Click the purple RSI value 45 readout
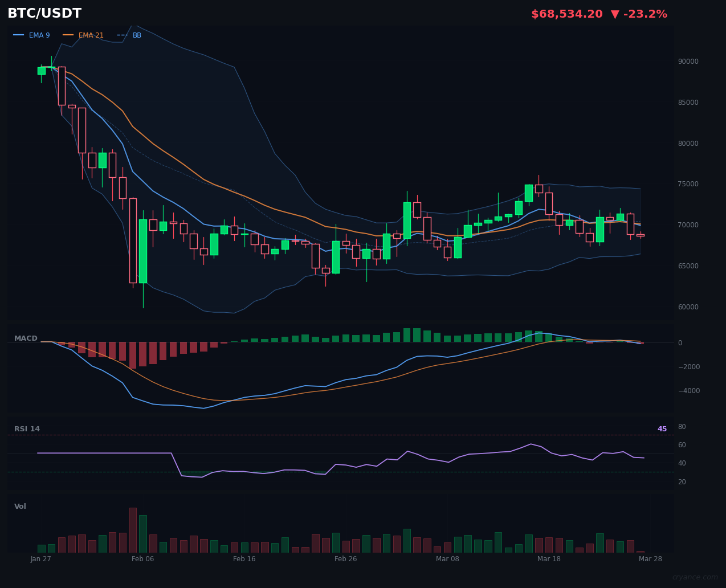Image resolution: width=726 pixels, height=588 pixels. click(x=661, y=428)
